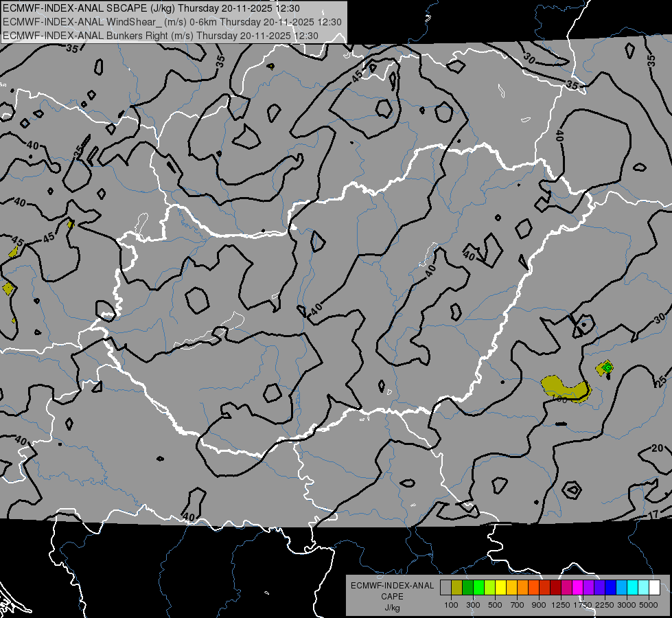Select the pure magenta legend swatch
Viewport: 672px width, 618px height.
coord(578,588)
